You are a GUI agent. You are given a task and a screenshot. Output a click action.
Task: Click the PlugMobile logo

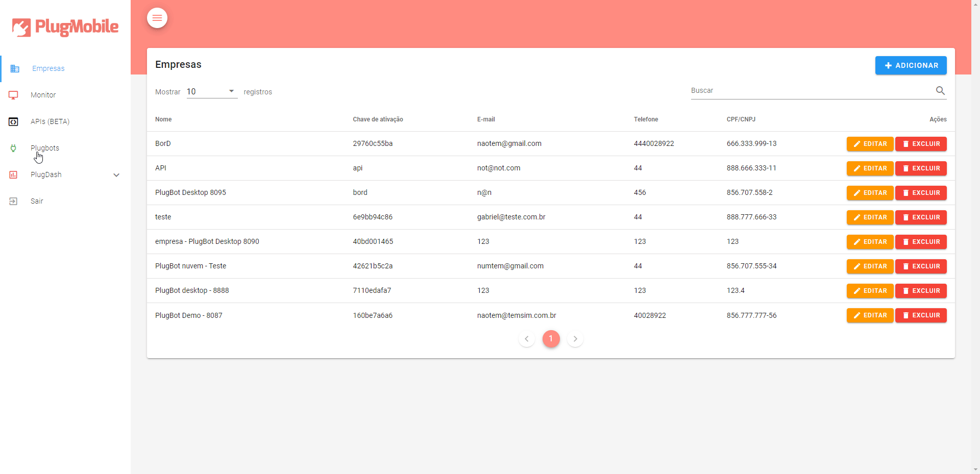click(65, 27)
